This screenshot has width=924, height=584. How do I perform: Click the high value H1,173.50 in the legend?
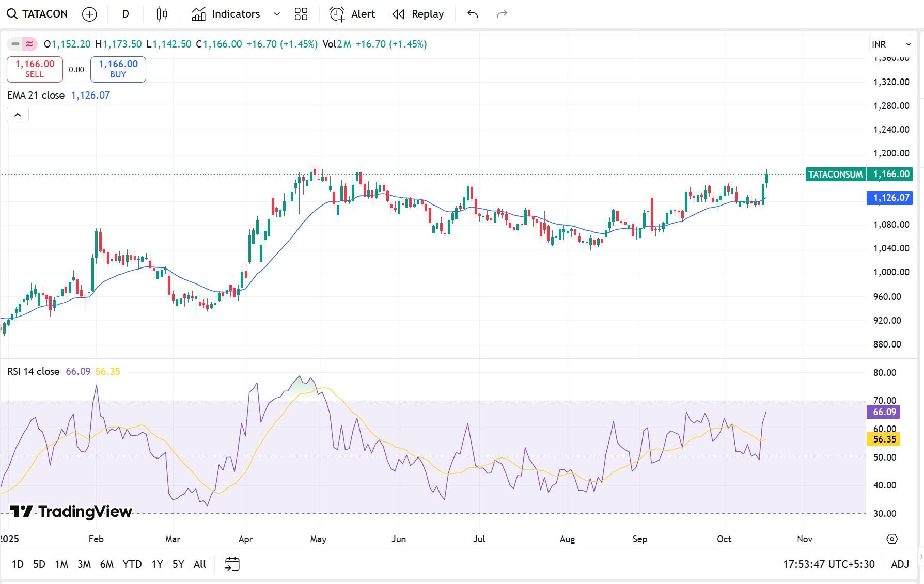(x=119, y=44)
